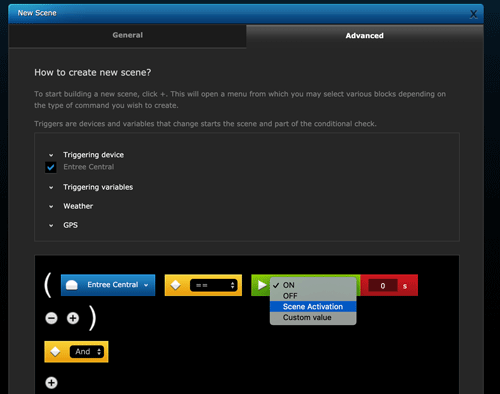Choose Scene Activation from the menu

[x=313, y=307]
